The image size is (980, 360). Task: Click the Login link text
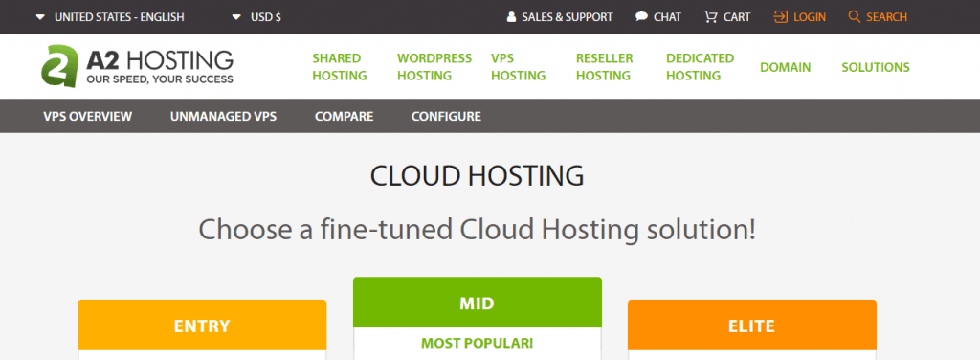810,17
